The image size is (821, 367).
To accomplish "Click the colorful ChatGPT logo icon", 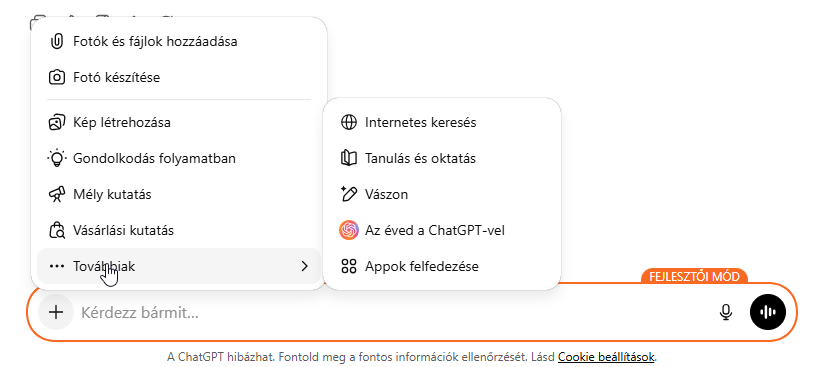I will pyautogui.click(x=349, y=230).
